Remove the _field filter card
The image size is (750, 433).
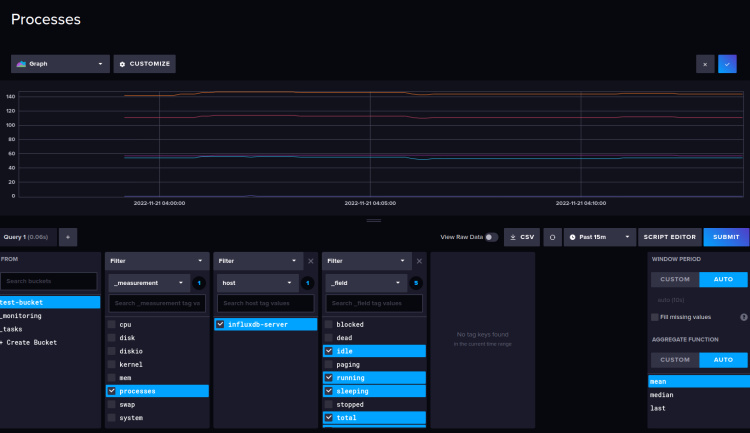(419, 260)
